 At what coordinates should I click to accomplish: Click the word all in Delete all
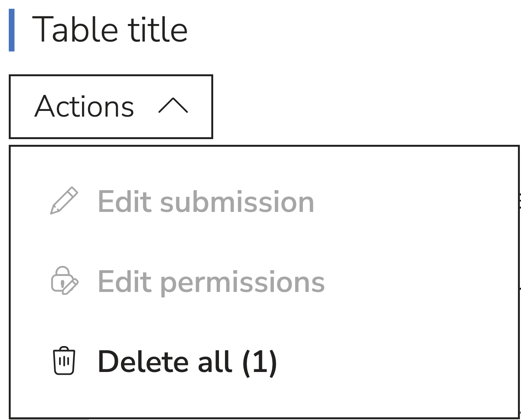(x=215, y=361)
